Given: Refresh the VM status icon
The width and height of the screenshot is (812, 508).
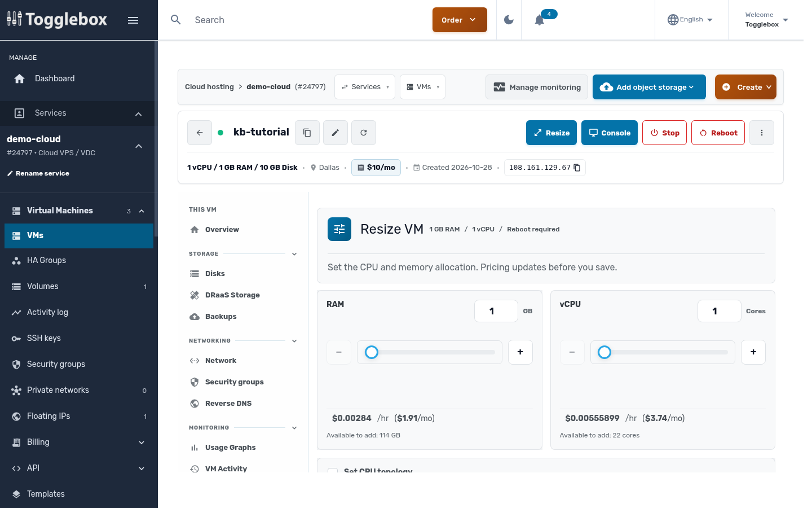Looking at the screenshot, I should [364, 133].
